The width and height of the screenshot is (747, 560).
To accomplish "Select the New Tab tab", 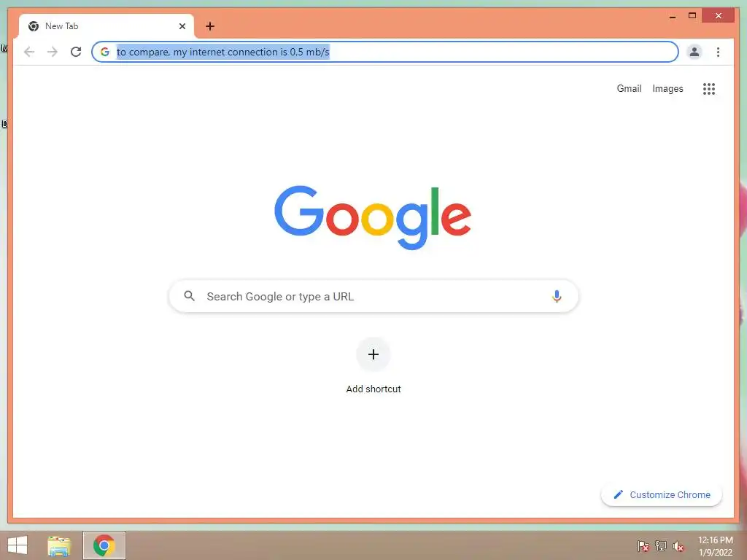I will click(x=107, y=26).
